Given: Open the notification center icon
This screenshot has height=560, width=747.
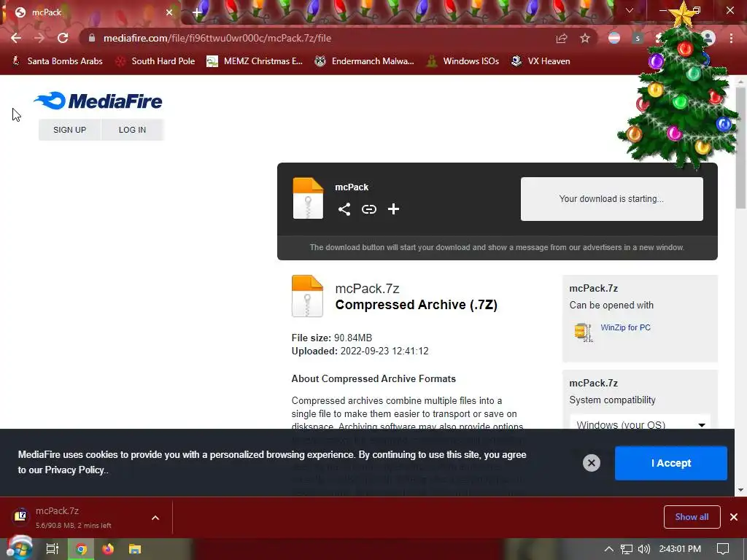Looking at the screenshot, I should 723,549.
